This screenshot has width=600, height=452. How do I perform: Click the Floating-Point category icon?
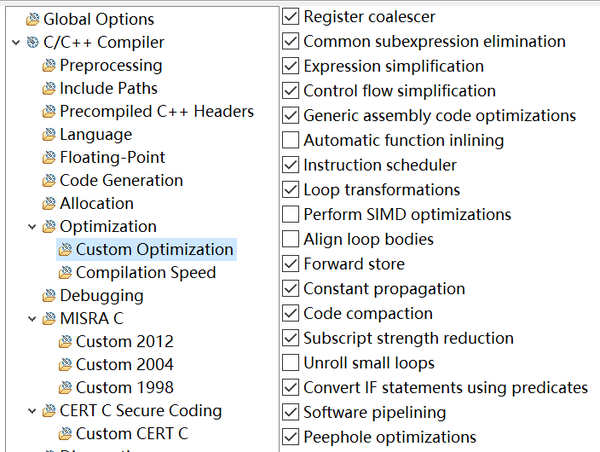coord(48,158)
